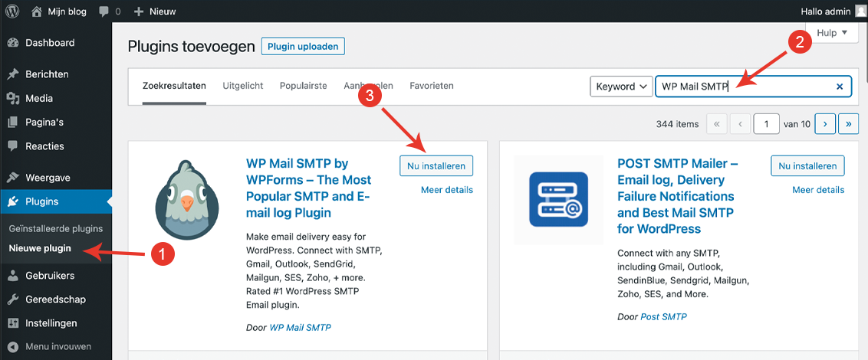
Task: Click the plus icon next to Nieuw
Action: click(139, 11)
